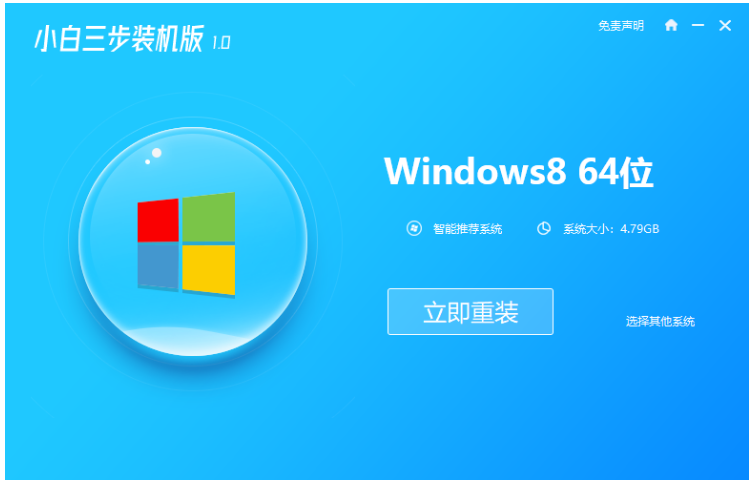Viewport: 756px width, 483px height.
Task: Close the 小白三步装机版 installer window
Action: pos(725,26)
